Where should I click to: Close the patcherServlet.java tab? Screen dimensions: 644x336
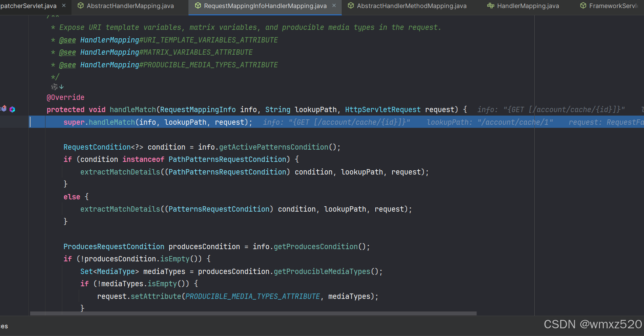coord(64,6)
